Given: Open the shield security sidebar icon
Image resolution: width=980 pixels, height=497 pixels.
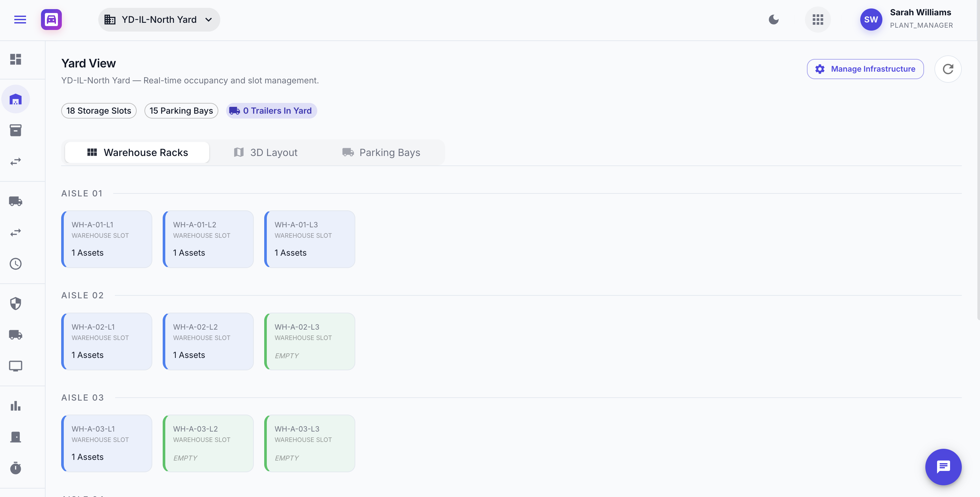Looking at the screenshot, I should pos(16,304).
